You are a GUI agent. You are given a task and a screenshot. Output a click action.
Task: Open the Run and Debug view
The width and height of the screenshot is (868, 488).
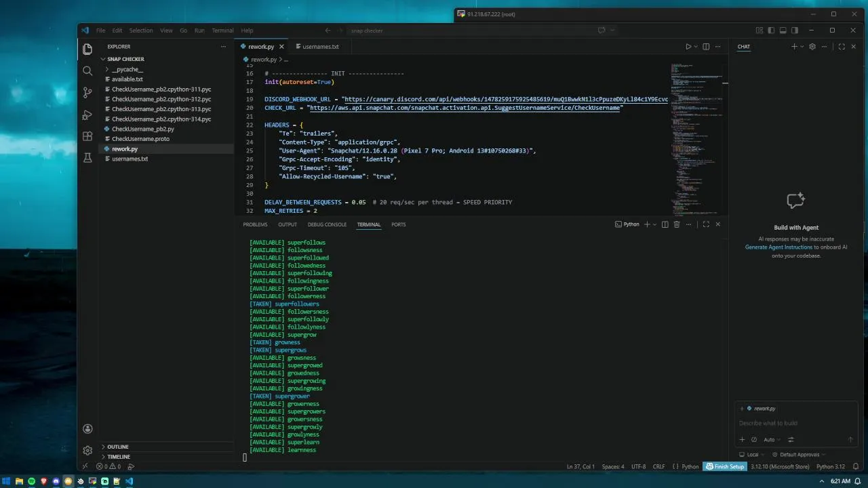pos(87,115)
